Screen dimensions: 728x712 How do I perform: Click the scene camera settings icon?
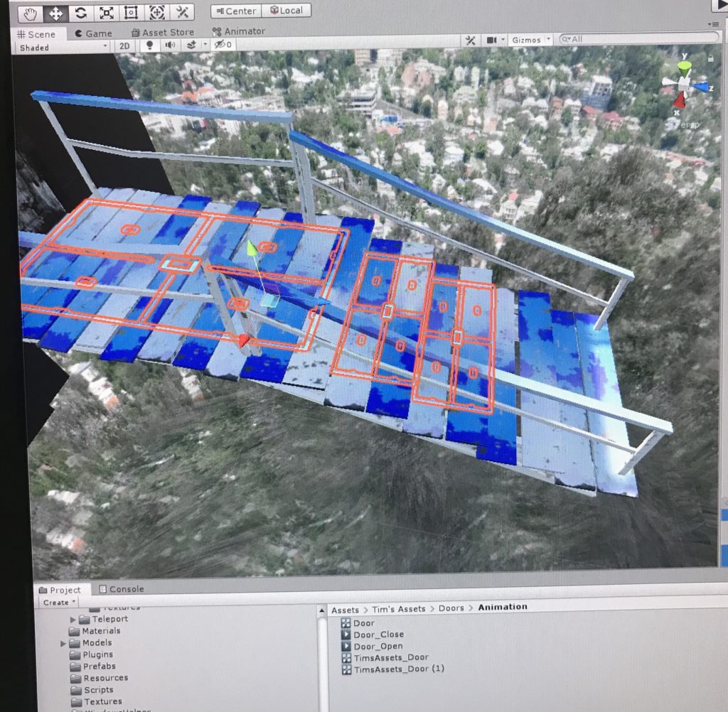click(x=492, y=41)
